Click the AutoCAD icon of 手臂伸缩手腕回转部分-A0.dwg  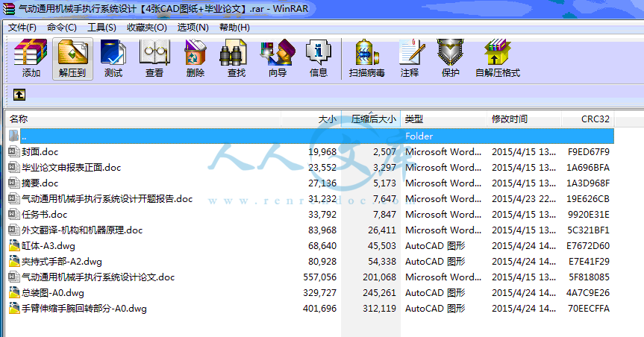coord(14,308)
